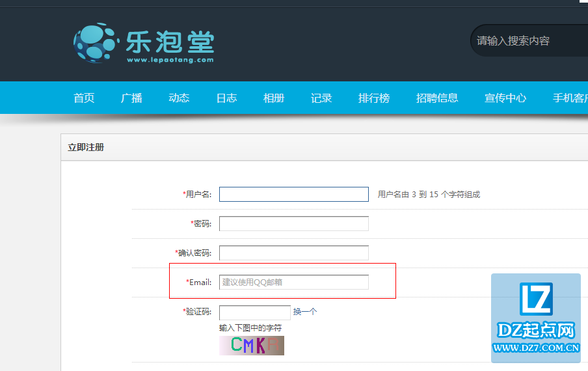Viewport: 588px width, 371px height.
Task: Click the CMKF captcha image
Action: coord(252,345)
